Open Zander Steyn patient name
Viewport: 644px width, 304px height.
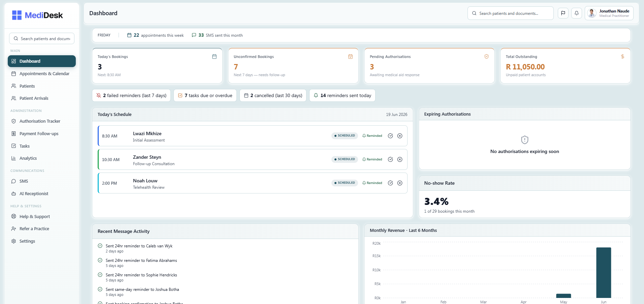(x=147, y=157)
